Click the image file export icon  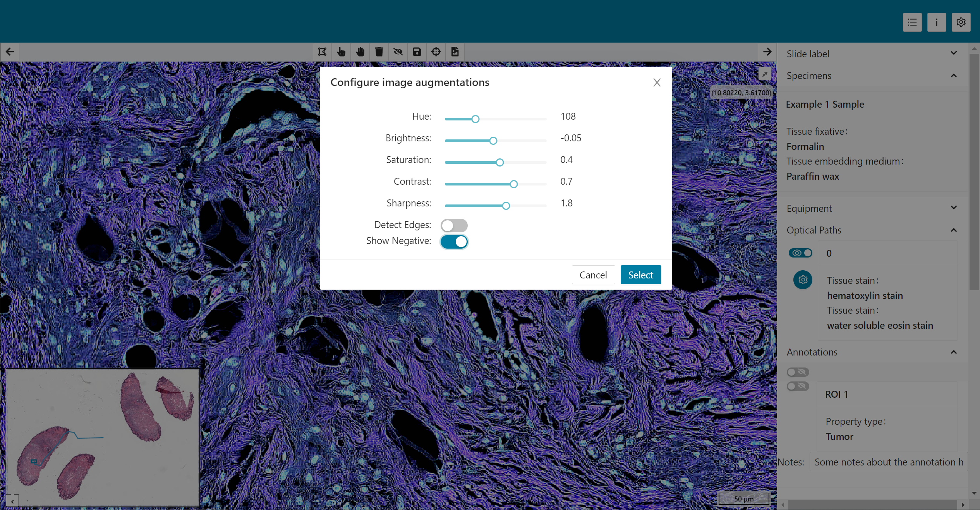[455, 52]
